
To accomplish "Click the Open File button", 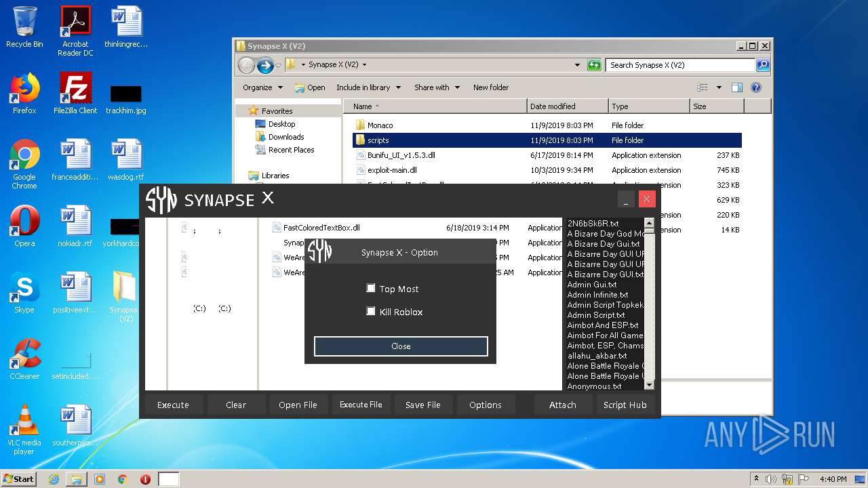I will point(298,405).
